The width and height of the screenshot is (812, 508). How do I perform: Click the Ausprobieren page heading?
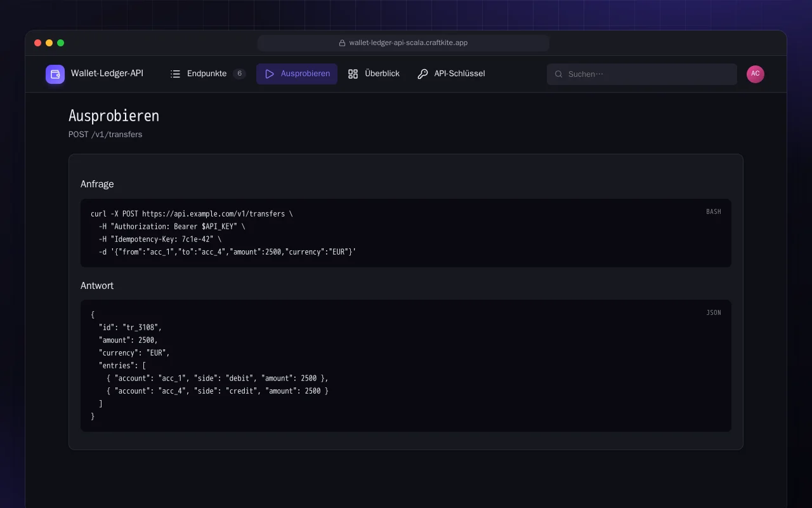[x=114, y=116]
